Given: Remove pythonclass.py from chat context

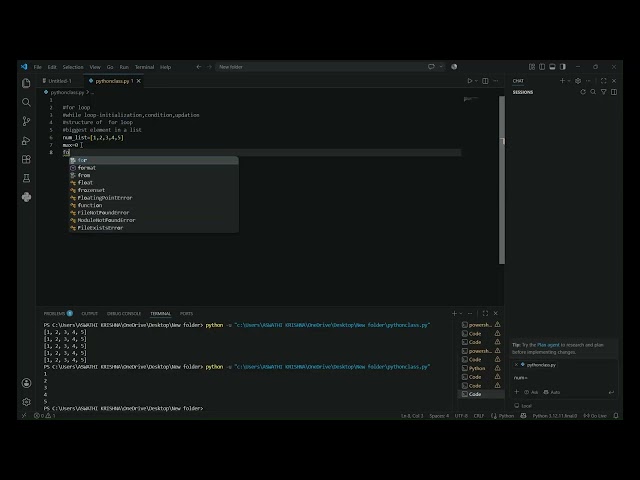Looking at the screenshot, I should 516,364.
